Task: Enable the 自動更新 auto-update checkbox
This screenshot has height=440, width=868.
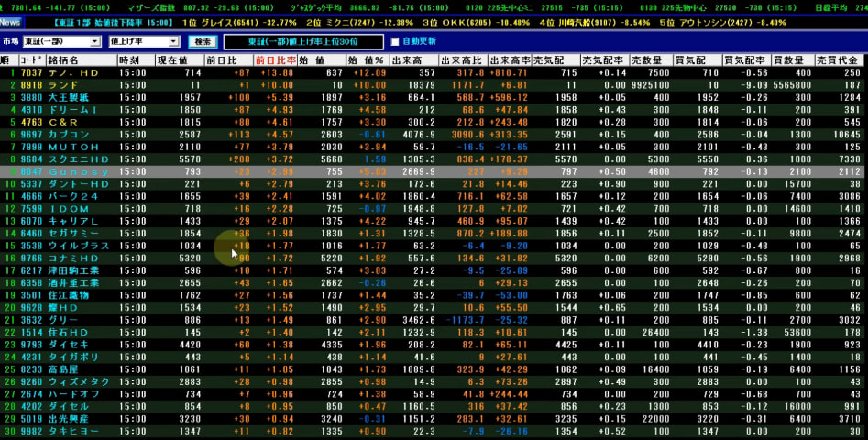Action: click(x=395, y=42)
